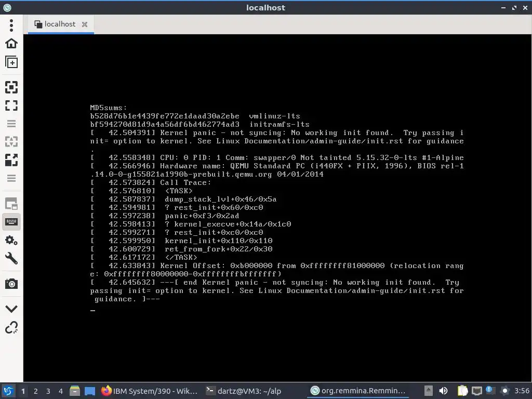The width and height of the screenshot is (532, 399).
Task: Minimize window with down-chevron icon
Action: click(11, 309)
